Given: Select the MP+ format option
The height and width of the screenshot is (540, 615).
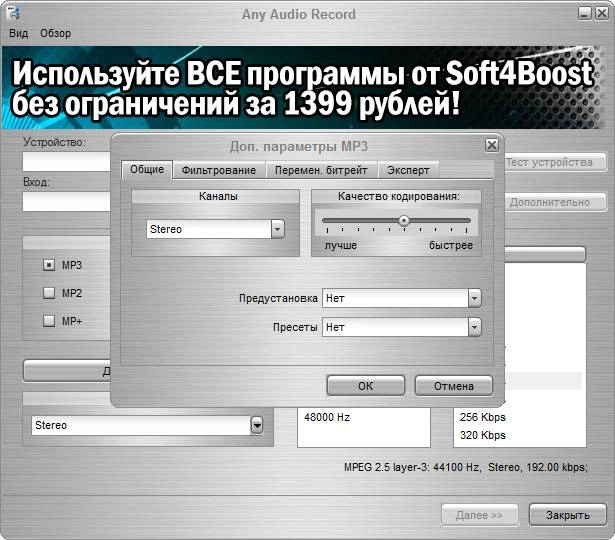Looking at the screenshot, I should (49, 321).
